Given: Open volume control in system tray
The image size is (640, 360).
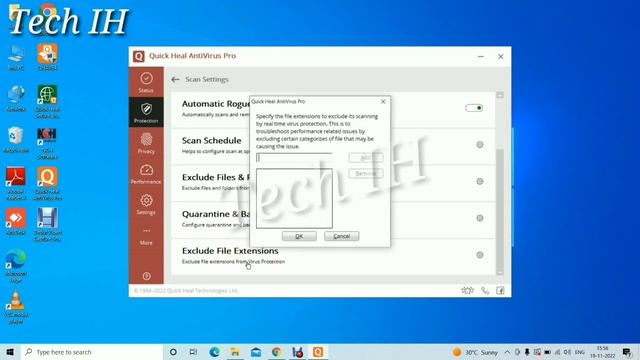Looking at the screenshot, I should click(x=568, y=352).
